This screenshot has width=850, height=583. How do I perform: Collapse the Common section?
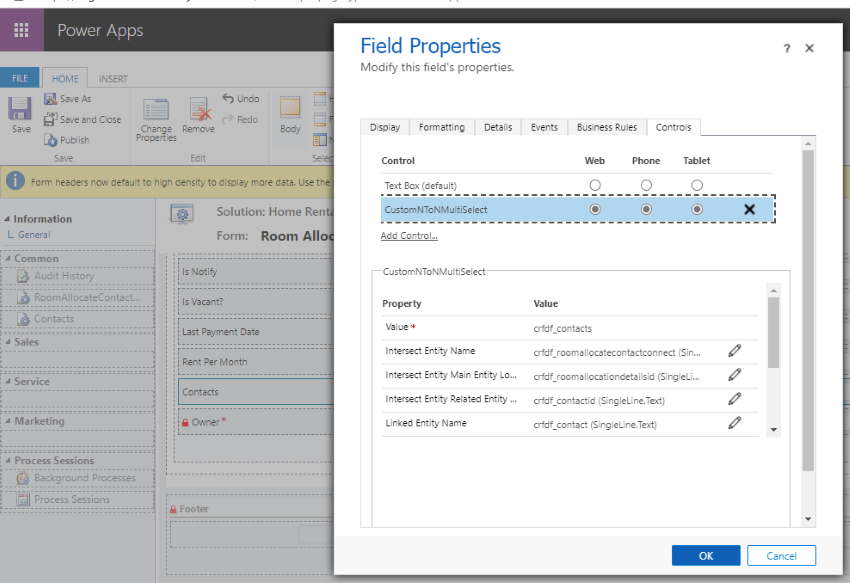[x=8, y=259]
